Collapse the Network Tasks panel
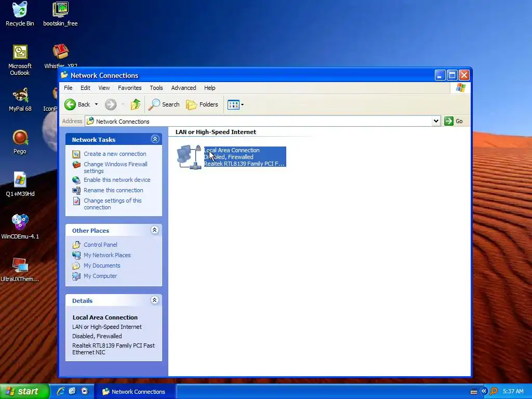The height and width of the screenshot is (399, 532). click(x=155, y=139)
